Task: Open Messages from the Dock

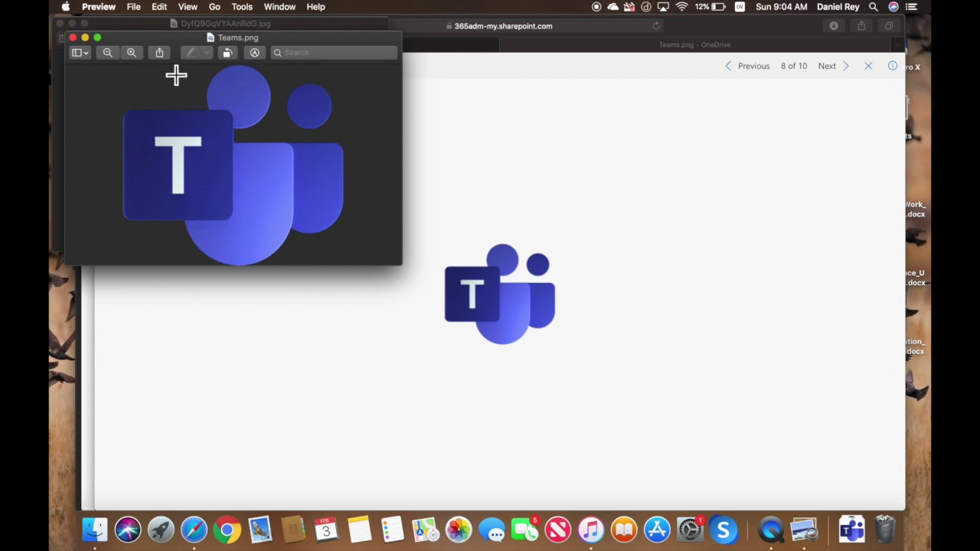Action: click(x=492, y=529)
